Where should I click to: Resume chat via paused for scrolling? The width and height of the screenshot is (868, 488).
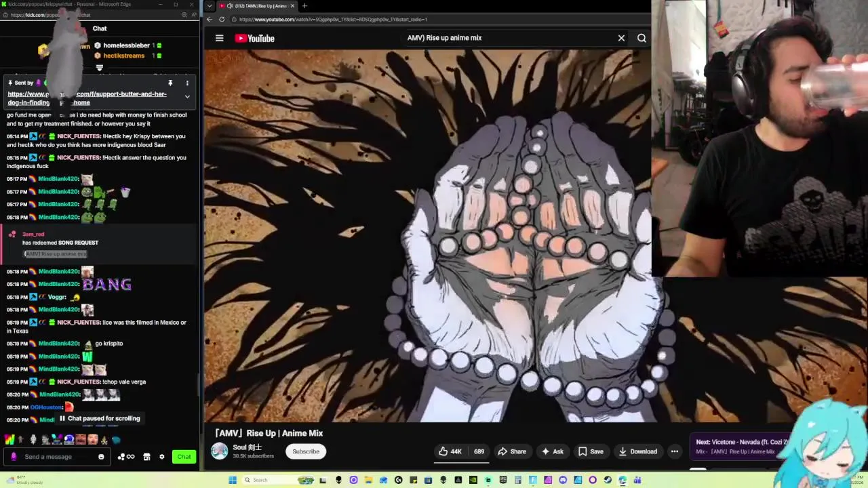click(99, 418)
